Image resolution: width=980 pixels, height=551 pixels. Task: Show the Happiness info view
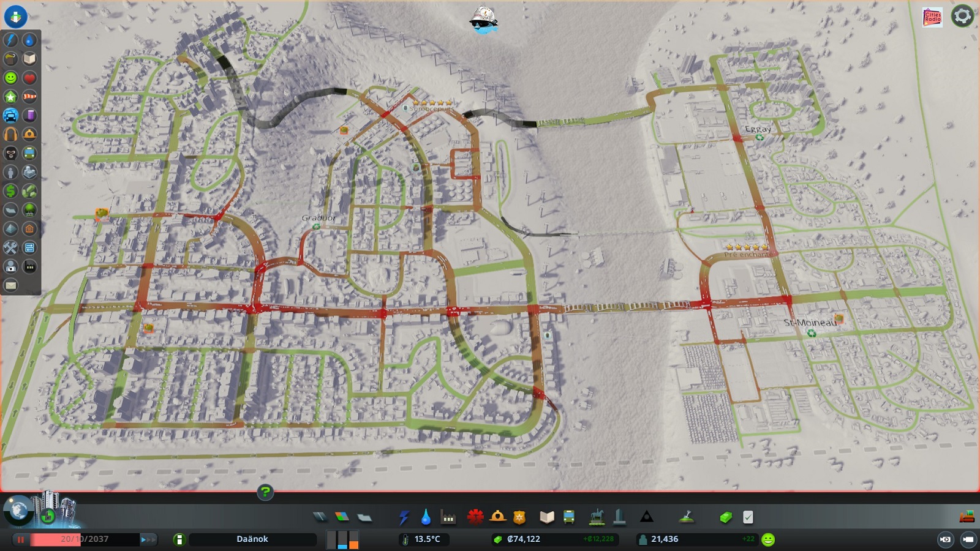point(11,78)
